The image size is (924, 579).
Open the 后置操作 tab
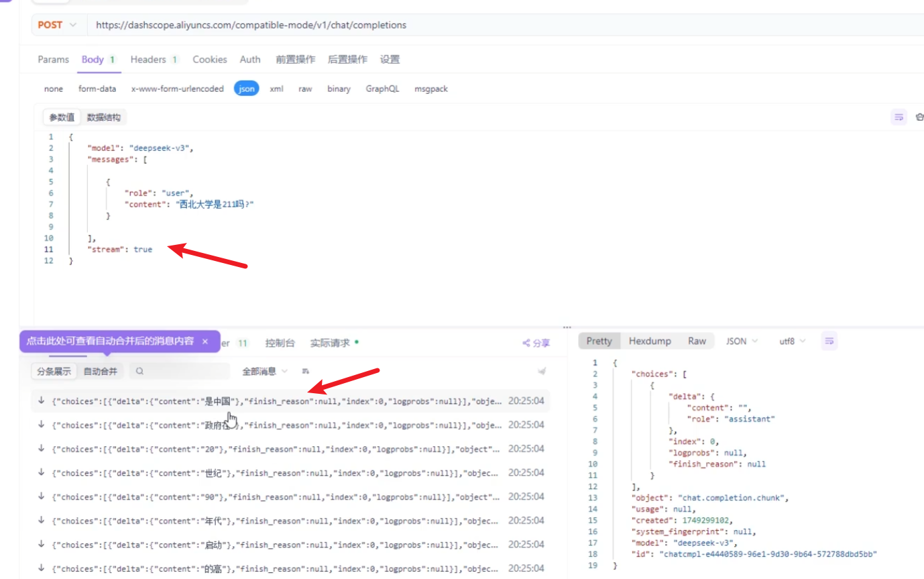click(x=347, y=60)
